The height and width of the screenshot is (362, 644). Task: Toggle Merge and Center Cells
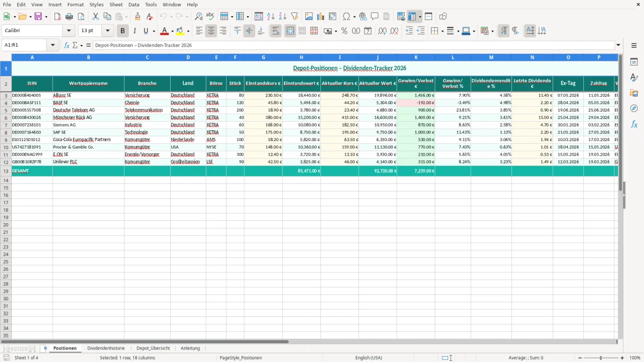point(290,31)
